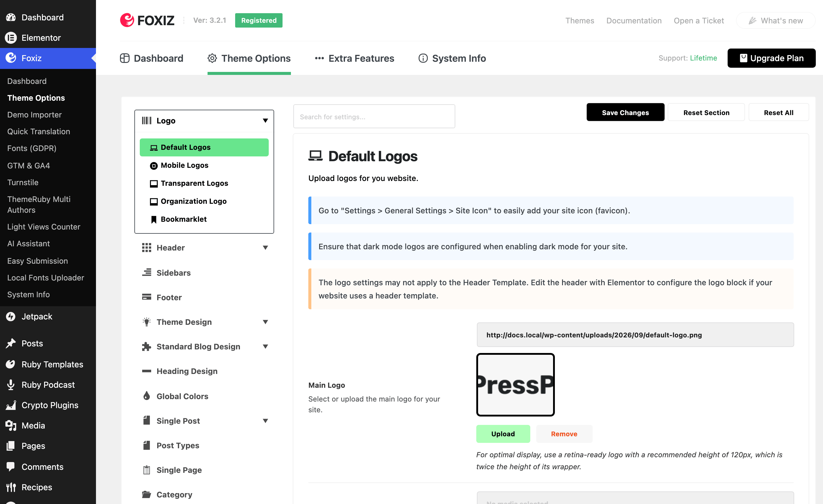Select the Theme Options tab
Screen dimensions: 823x504
(x=249, y=58)
